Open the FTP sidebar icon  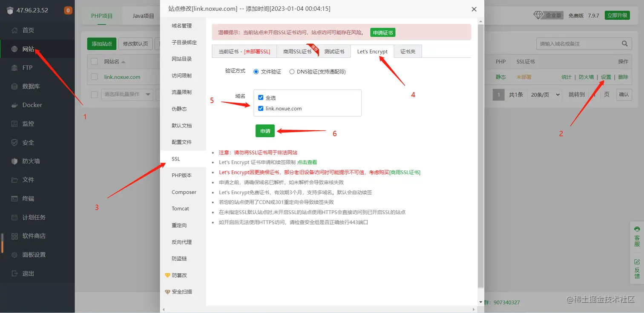coord(14,68)
